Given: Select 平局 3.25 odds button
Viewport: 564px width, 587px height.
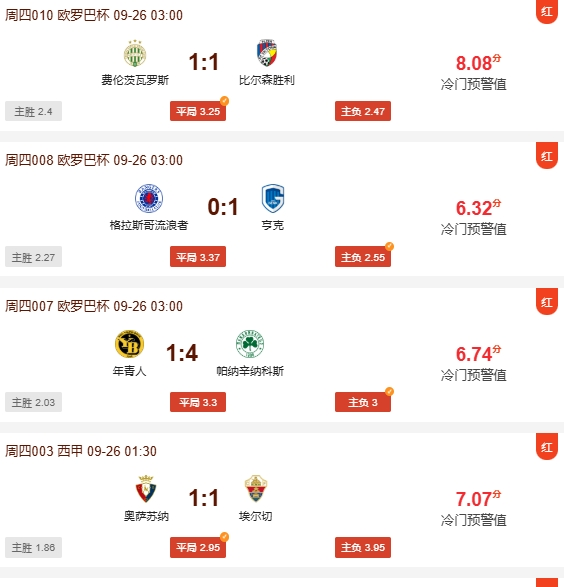Looking at the screenshot, I should tap(198, 111).
